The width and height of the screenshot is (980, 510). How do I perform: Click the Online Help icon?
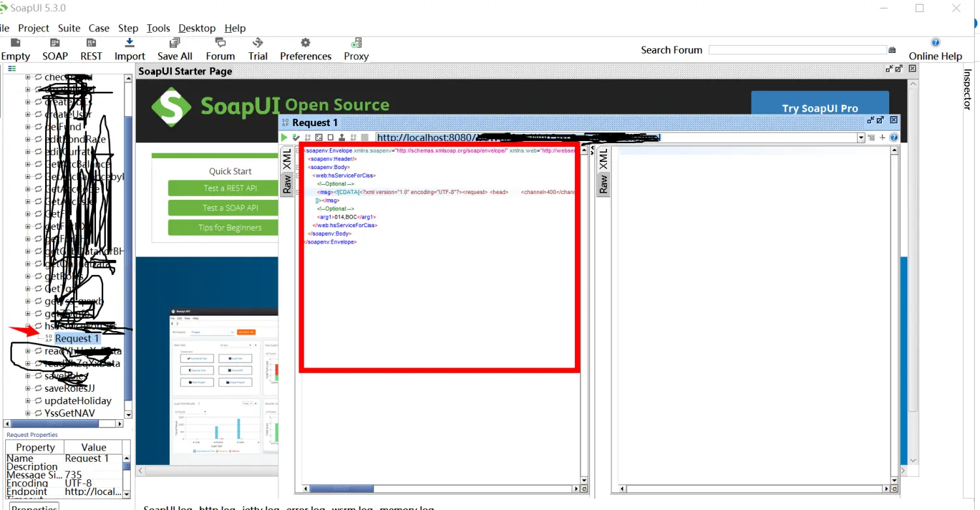point(935,42)
